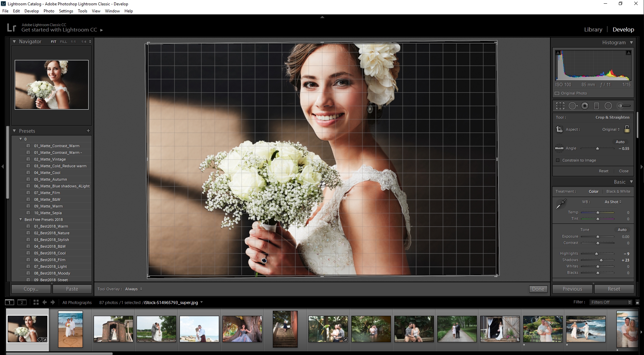Change the WB As Shot dropdown
The height and width of the screenshot is (355, 644).
(613, 202)
